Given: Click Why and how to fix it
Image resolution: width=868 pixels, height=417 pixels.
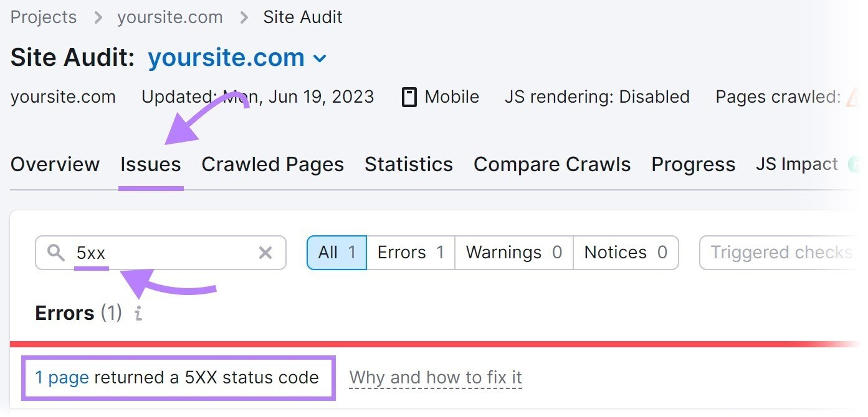Looking at the screenshot, I should (436, 377).
